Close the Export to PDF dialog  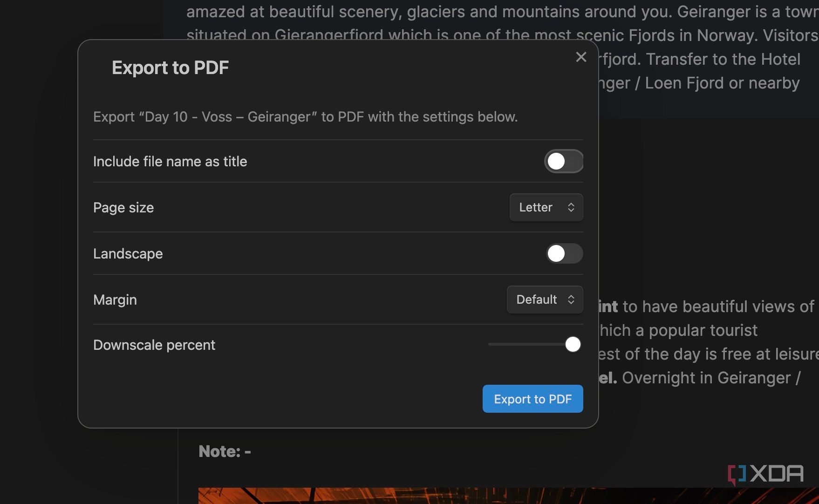click(580, 57)
